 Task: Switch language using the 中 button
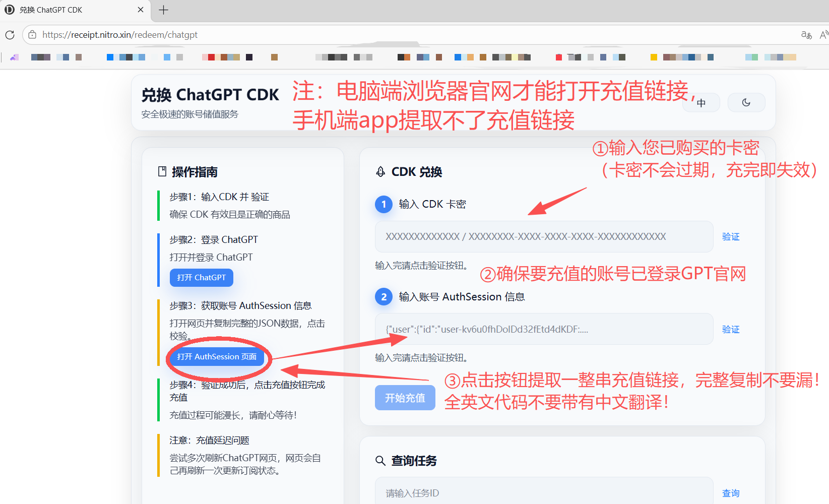(701, 103)
